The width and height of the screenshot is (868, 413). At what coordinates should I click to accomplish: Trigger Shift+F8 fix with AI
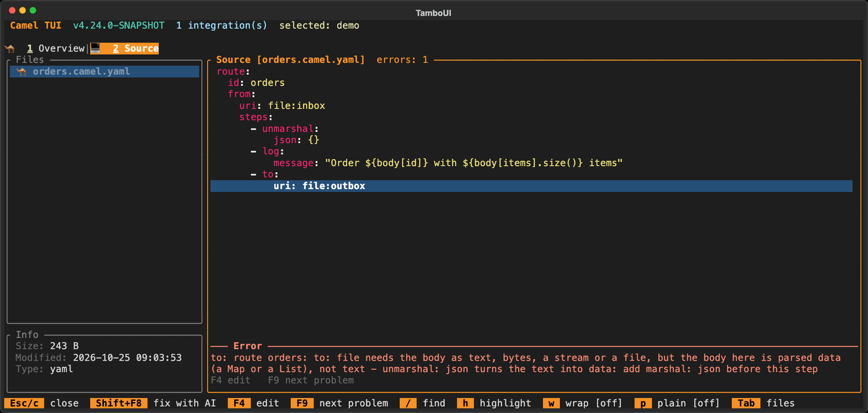click(x=153, y=403)
